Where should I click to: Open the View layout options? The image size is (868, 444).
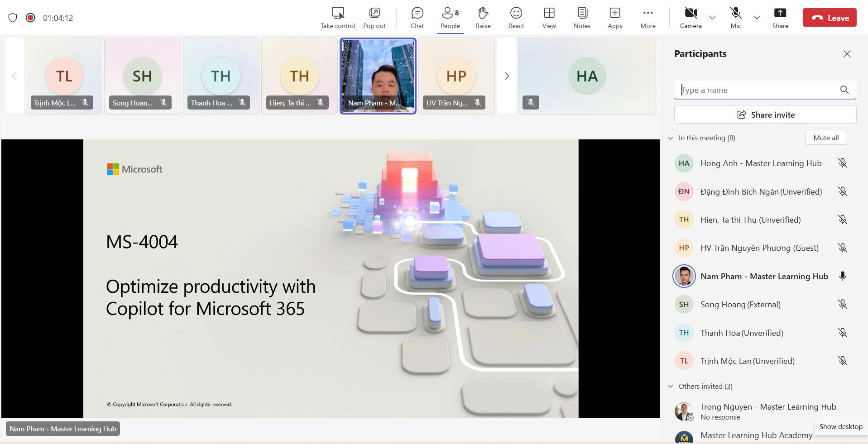pos(549,18)
